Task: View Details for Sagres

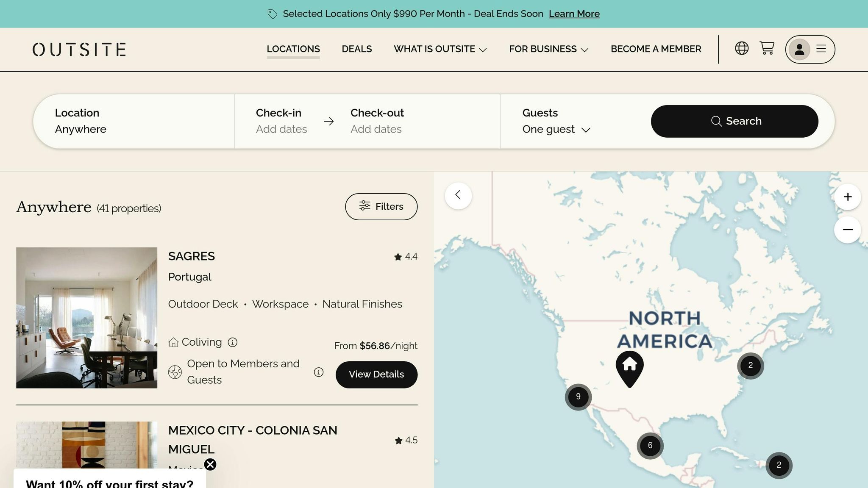Action: pyautogui.click(x=376, y=374)
